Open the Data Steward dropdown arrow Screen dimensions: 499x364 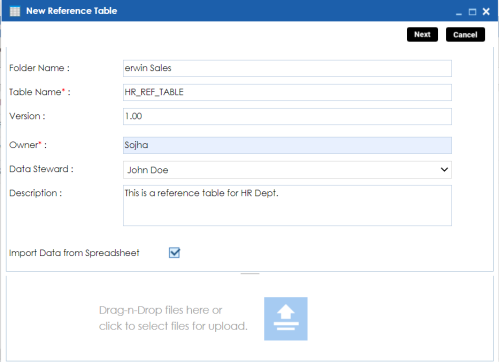[444, 170]
